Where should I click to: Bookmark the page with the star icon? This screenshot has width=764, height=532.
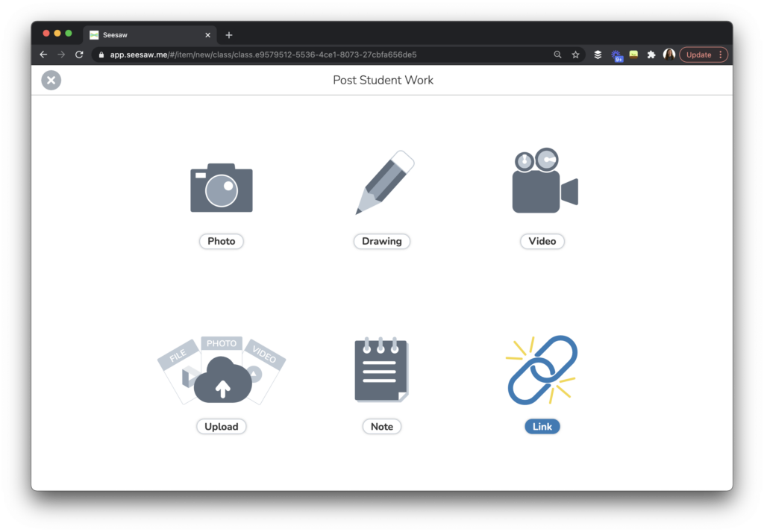575,54
